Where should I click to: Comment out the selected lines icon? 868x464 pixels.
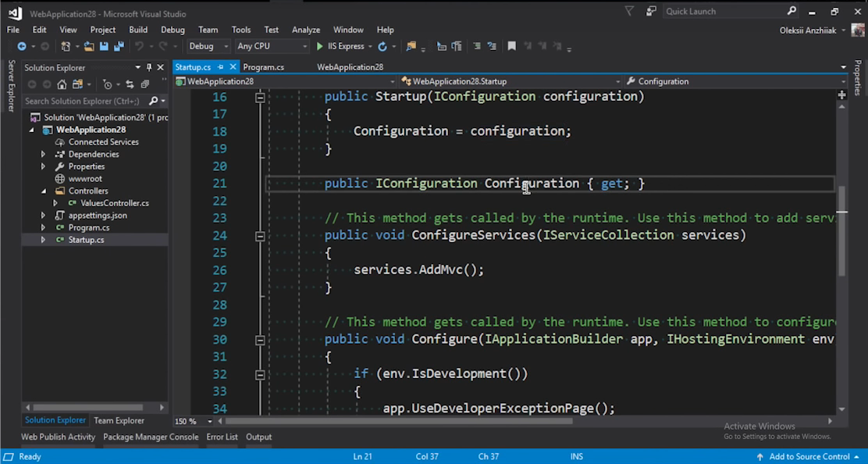pyautogui.click(x=477, y=47)
